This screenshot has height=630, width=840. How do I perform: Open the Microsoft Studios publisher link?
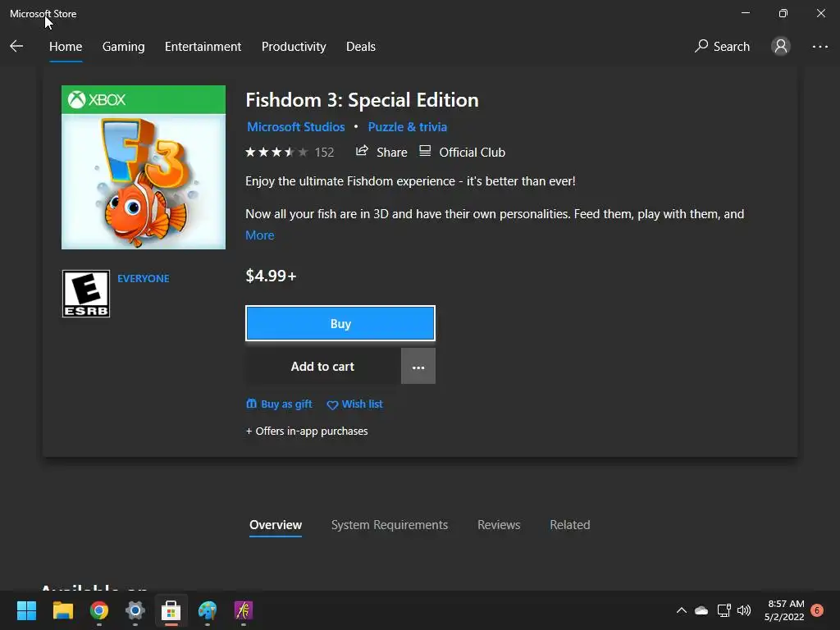pos(295,127)
